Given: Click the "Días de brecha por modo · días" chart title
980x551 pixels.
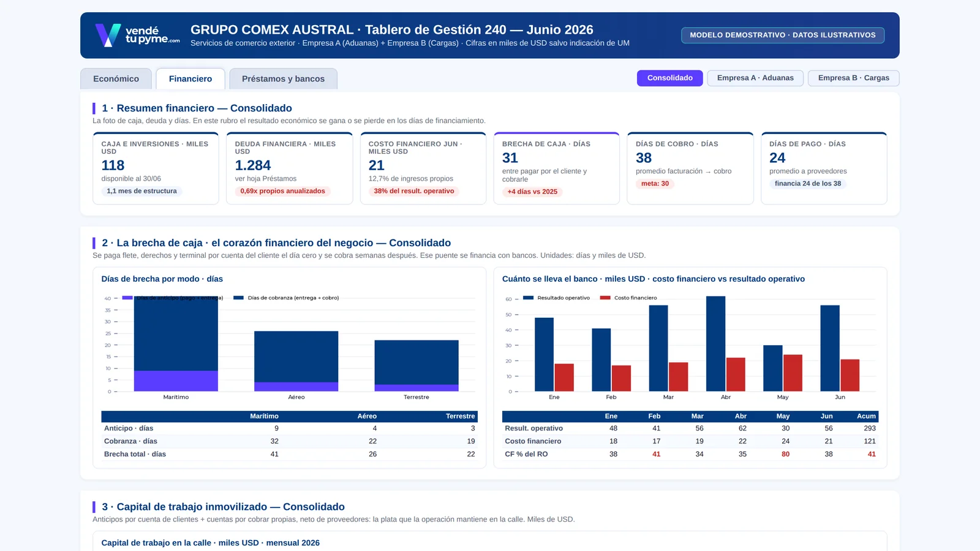Looking at the screenshot, I should coord(162,279).
